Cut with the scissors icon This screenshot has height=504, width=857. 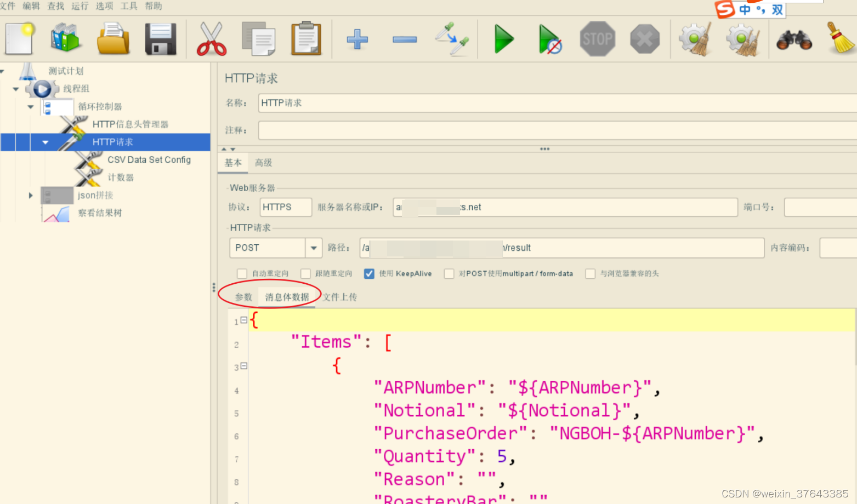click(211, 39)
